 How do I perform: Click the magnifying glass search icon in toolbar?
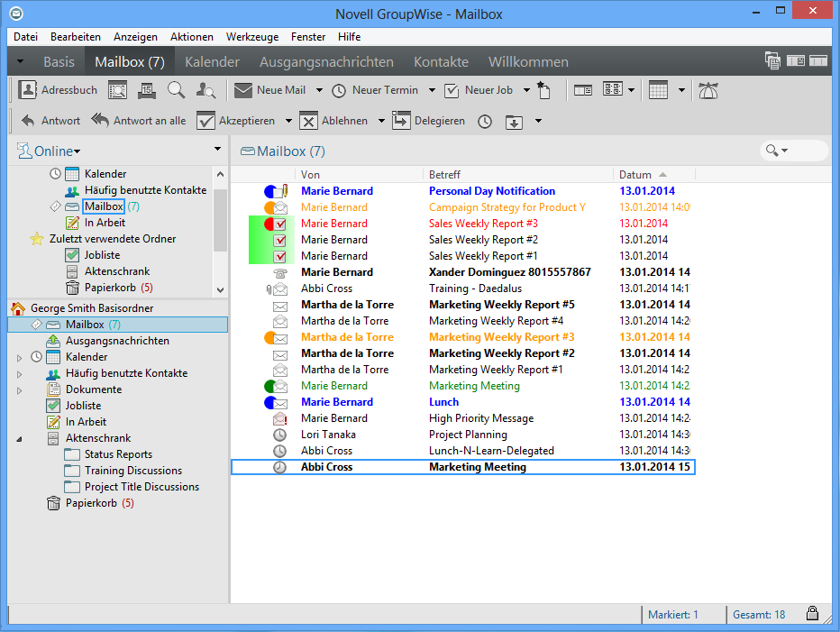point(176,90)
